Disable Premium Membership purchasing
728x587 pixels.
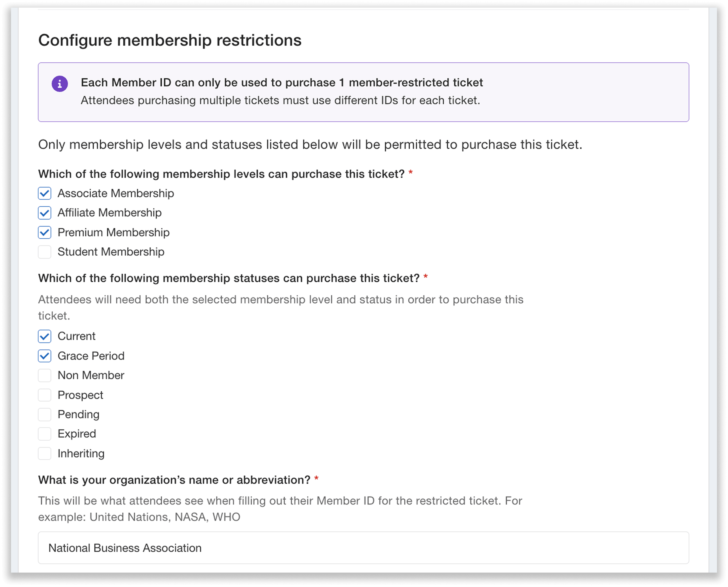(44, 232)
